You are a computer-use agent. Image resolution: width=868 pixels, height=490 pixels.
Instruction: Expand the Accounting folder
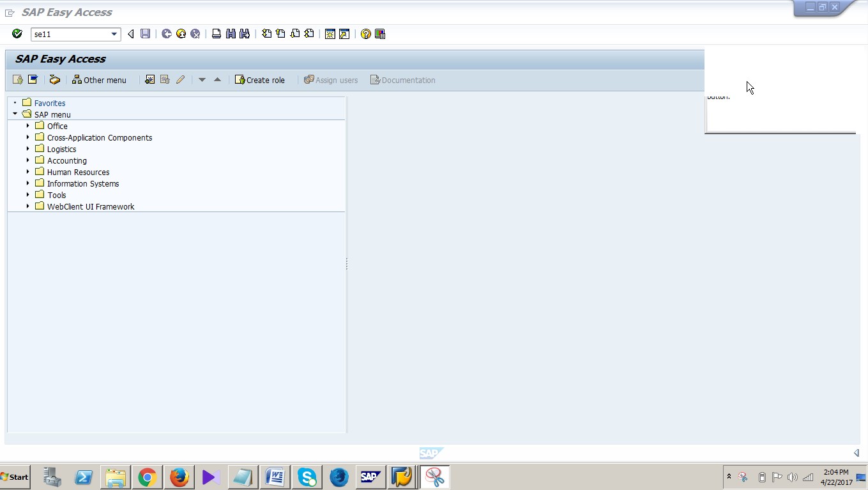pyautogui.click(x=27, y=160)
